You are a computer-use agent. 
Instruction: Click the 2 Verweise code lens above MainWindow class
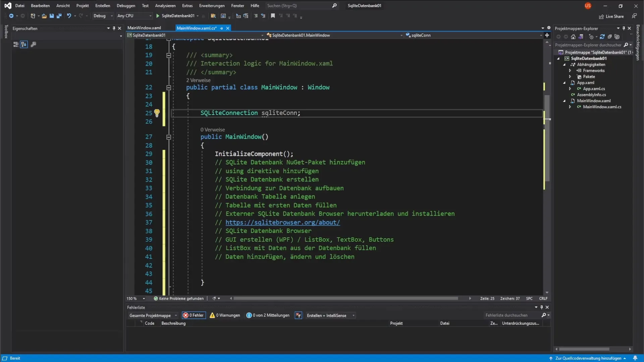(x=198, y=80)
